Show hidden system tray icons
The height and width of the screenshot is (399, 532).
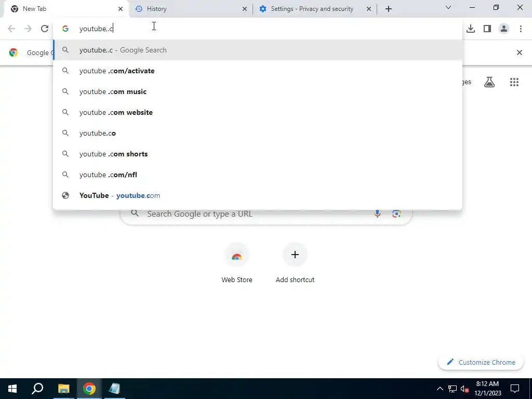440,389
